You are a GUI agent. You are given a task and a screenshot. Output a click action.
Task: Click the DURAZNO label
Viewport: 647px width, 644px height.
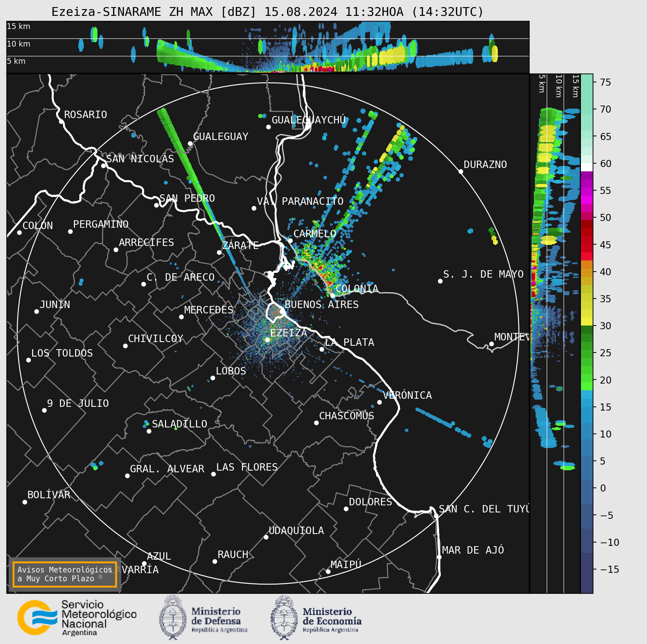tap(485, 165)
